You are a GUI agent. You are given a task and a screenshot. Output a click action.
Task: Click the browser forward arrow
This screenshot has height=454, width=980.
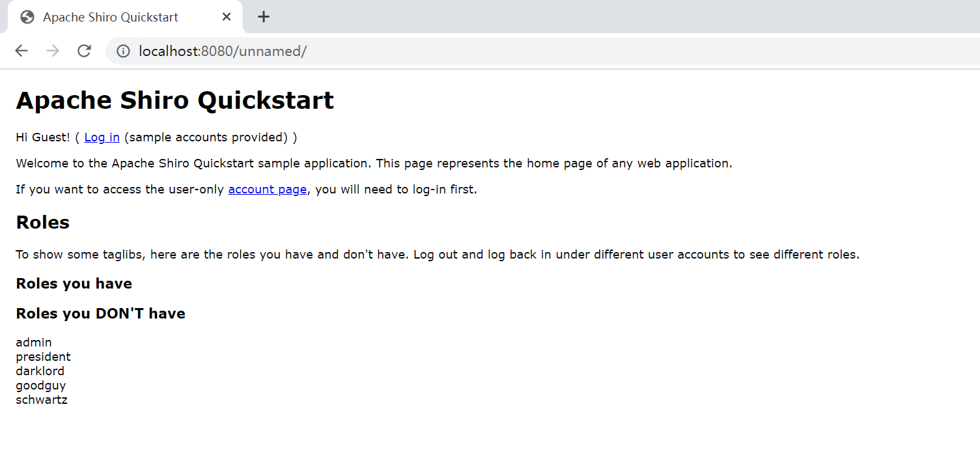point(53,51)
